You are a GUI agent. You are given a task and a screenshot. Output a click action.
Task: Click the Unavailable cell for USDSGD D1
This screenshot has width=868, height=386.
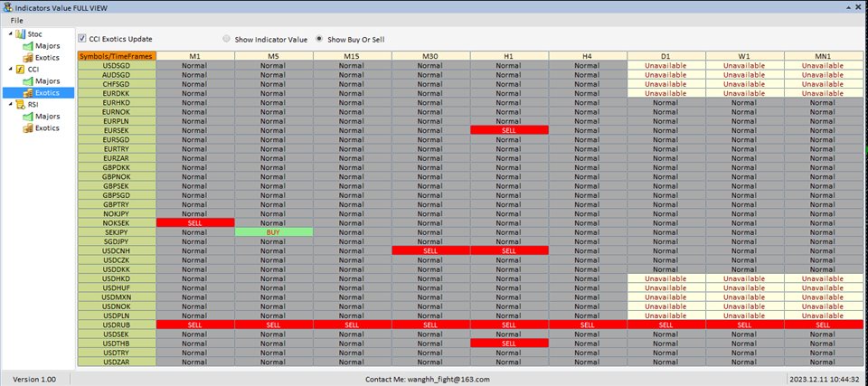coord(666,65)
